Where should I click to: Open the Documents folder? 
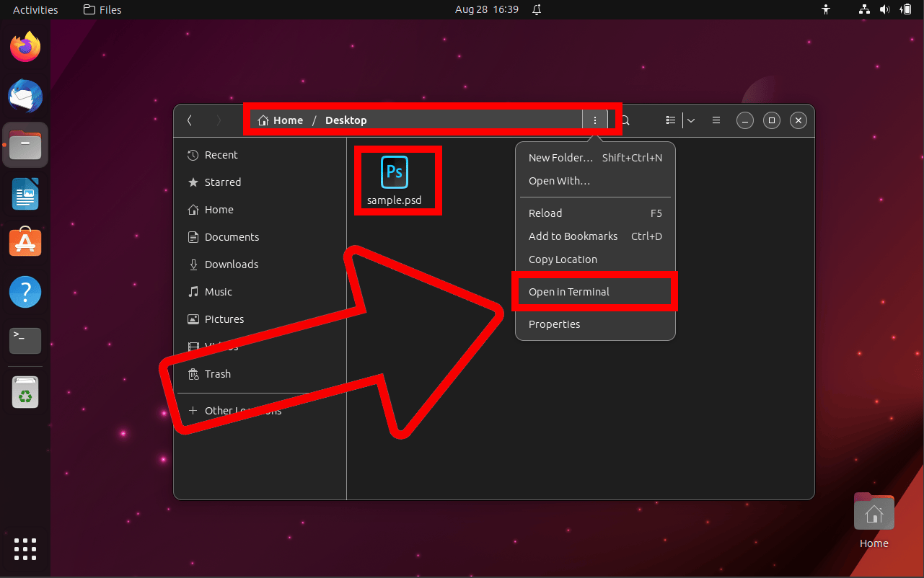[232, 236]
